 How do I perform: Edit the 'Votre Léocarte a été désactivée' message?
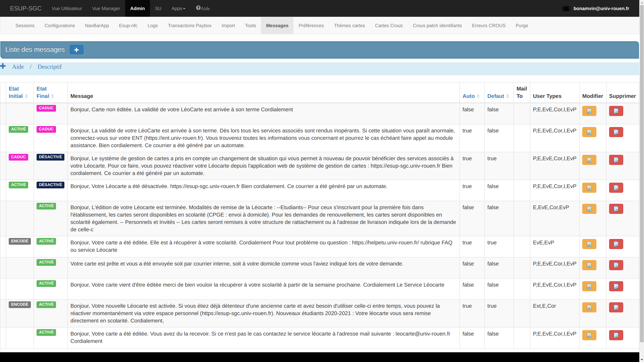coord(589,188)
